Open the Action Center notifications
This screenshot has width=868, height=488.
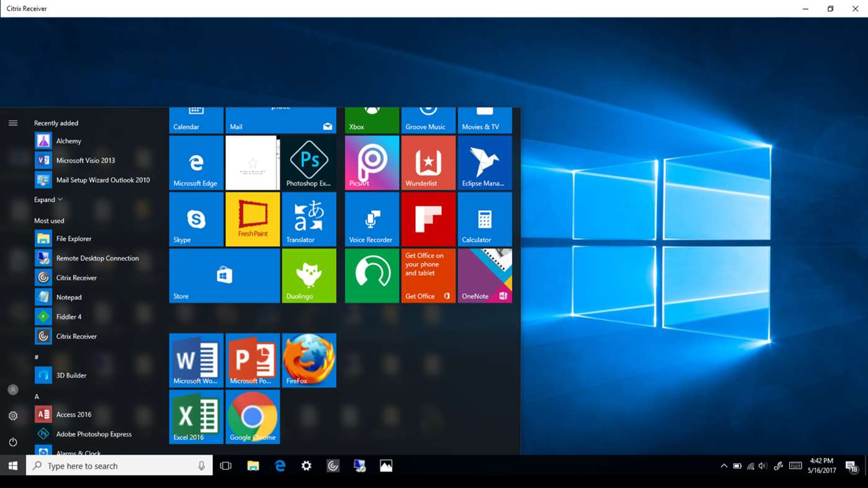click(x=851, y=465)
